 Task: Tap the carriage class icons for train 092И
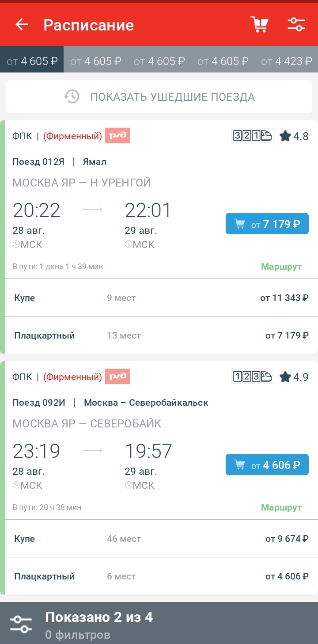[x=253, y=377]
